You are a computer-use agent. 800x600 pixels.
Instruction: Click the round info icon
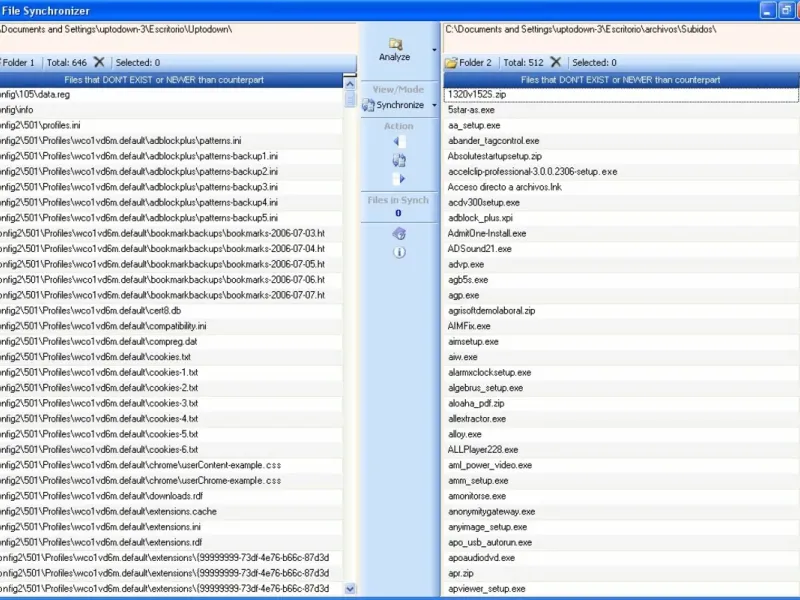(x=399, y=252)
